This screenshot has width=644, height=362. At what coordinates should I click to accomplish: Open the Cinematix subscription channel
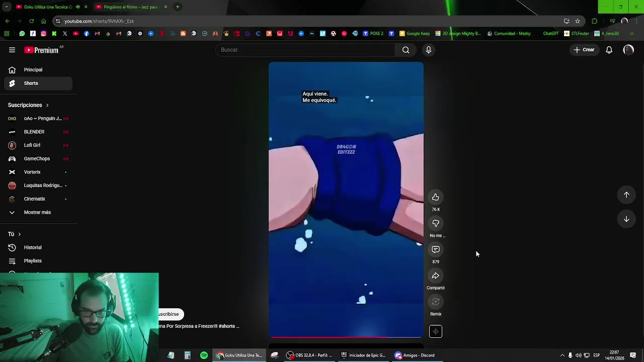pyautogui.click(x=38, y=199)
